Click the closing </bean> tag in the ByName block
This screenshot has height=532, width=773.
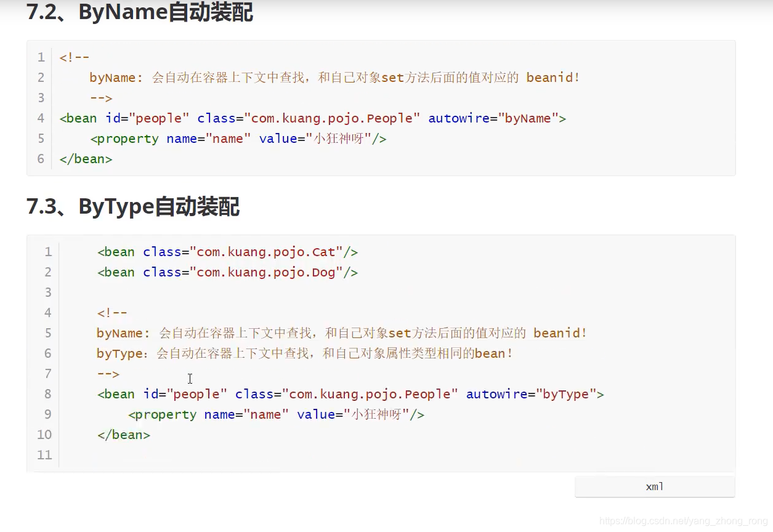[x=86, y=159]
